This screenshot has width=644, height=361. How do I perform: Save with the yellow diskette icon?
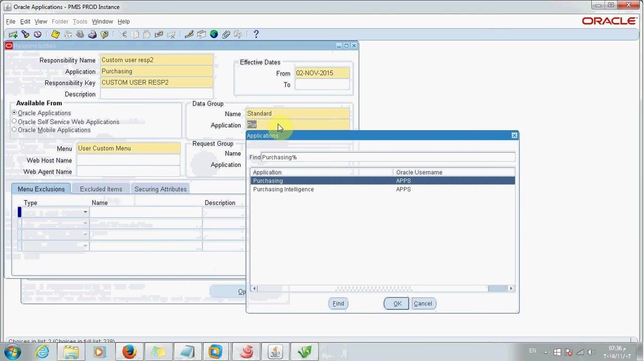point(55,34)
